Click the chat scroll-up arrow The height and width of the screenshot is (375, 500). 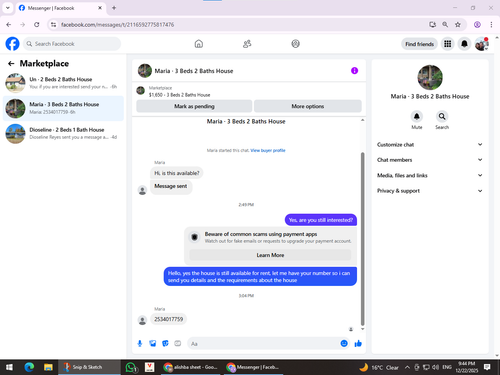coord(363,120)
